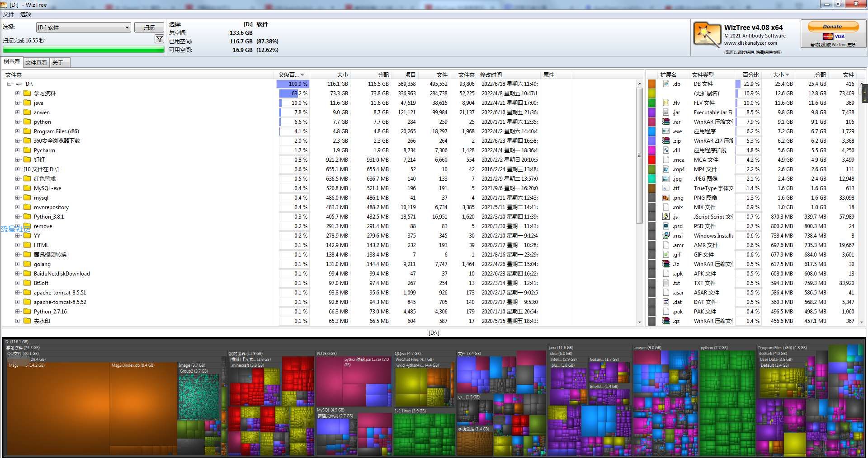
Task: Sort file types by 大小 column
Action: point(781,75)
